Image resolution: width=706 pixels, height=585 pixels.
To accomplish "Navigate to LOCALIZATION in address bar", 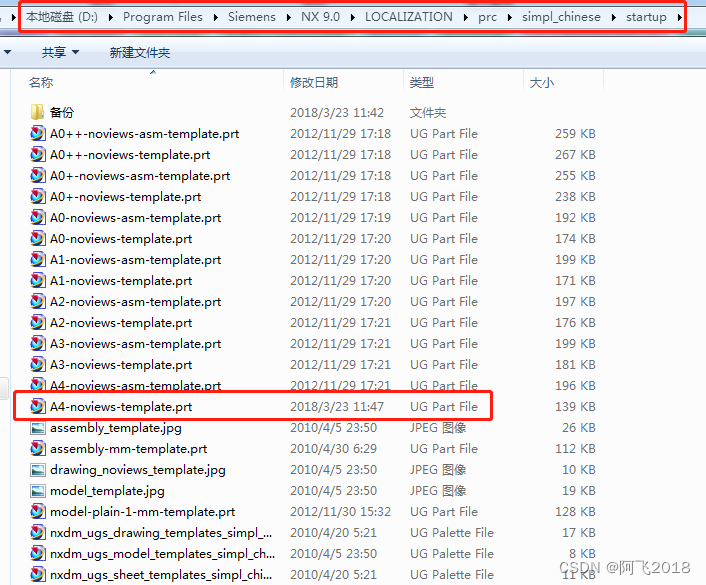I will pos(408,17).
